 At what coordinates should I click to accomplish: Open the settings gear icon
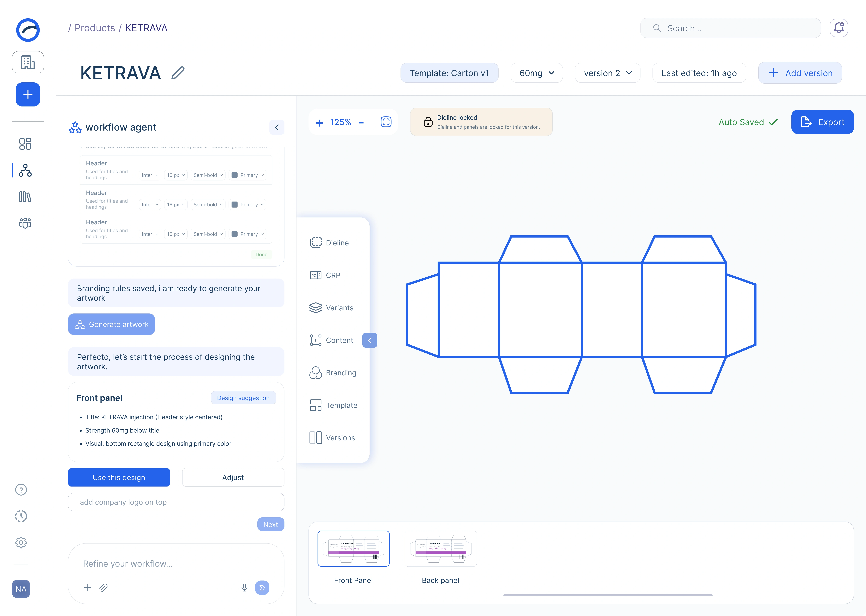[21, 542]
